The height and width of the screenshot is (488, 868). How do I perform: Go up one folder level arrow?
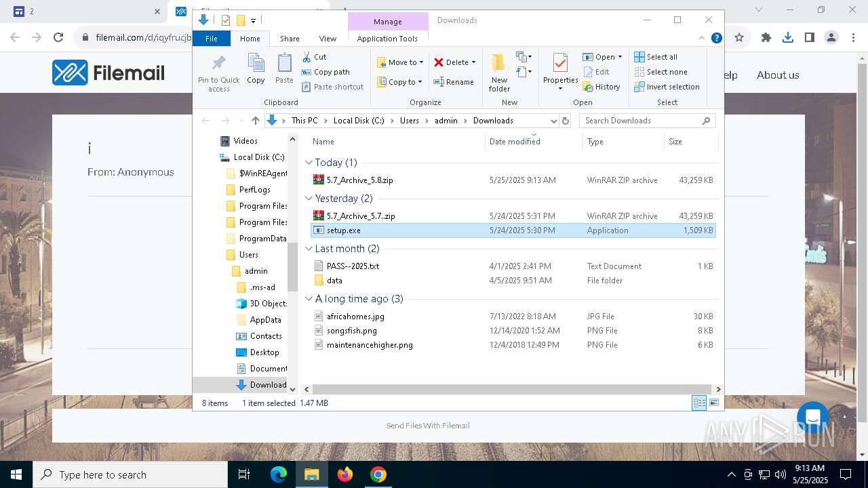point(255,121)
